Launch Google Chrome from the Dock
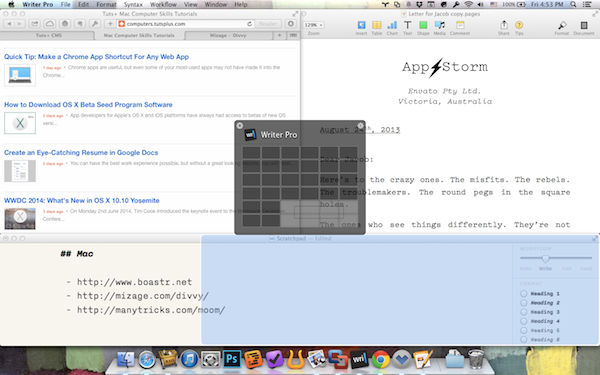600x375 pixels. click(380, 359)
